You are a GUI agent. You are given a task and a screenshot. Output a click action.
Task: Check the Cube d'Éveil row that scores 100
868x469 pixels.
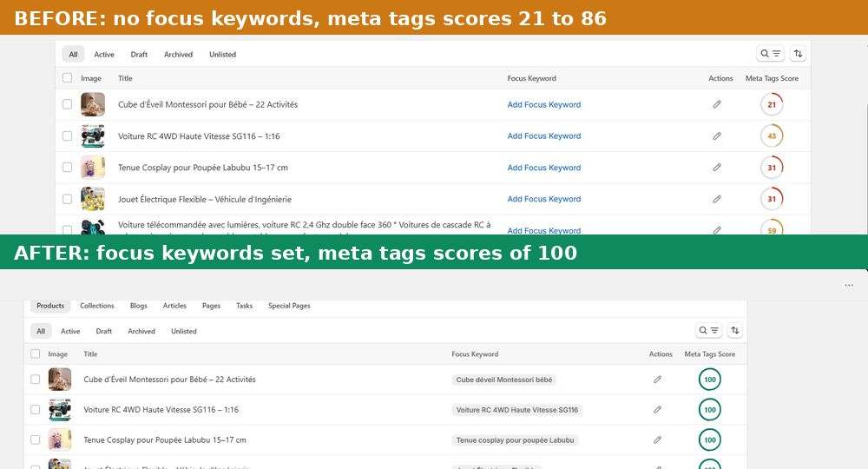pos(36,380)
